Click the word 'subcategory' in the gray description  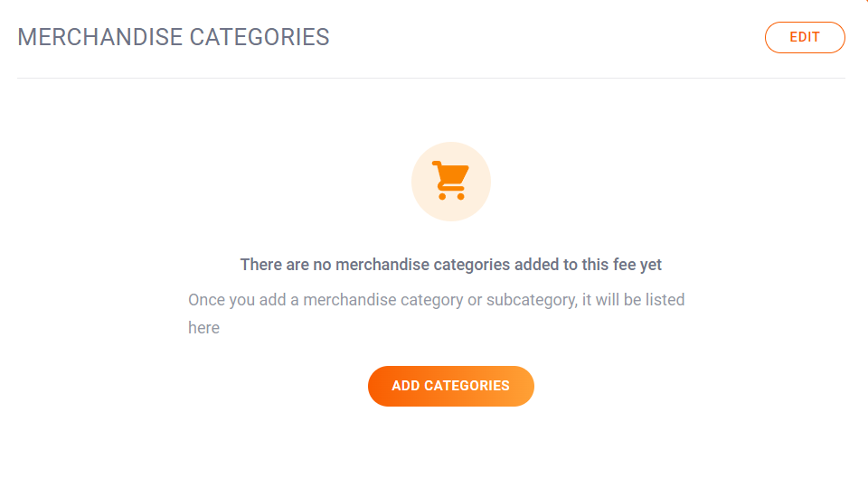(x=531, y=300)
